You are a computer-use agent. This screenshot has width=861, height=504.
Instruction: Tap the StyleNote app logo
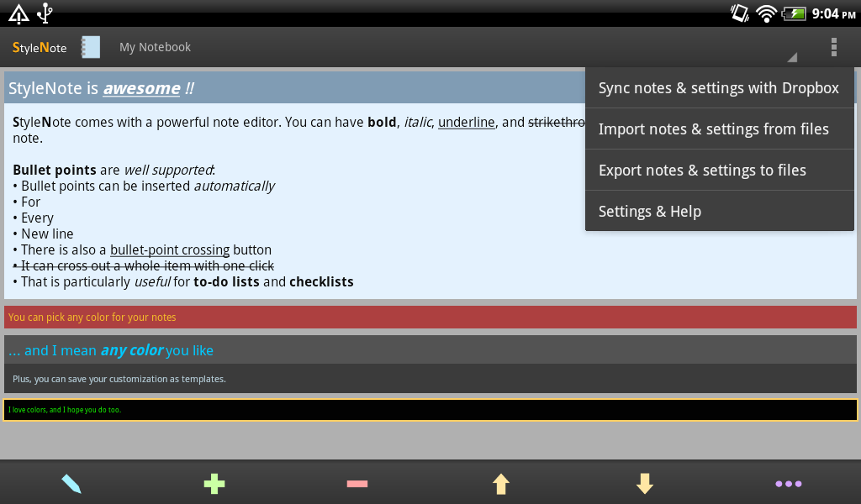coord(40,48)
